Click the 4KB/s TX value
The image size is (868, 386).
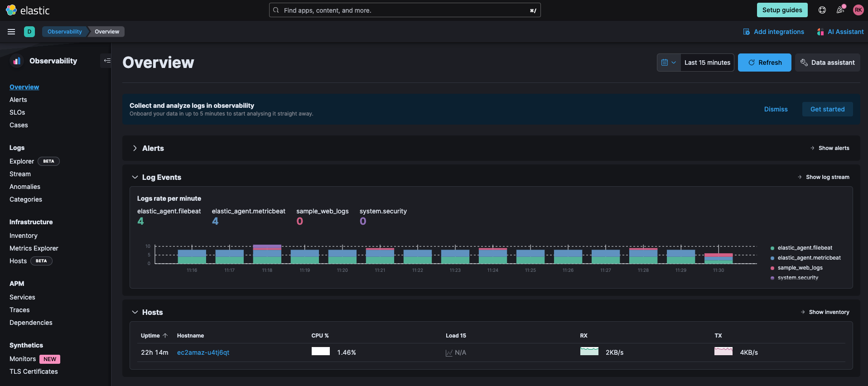[749, 352]
